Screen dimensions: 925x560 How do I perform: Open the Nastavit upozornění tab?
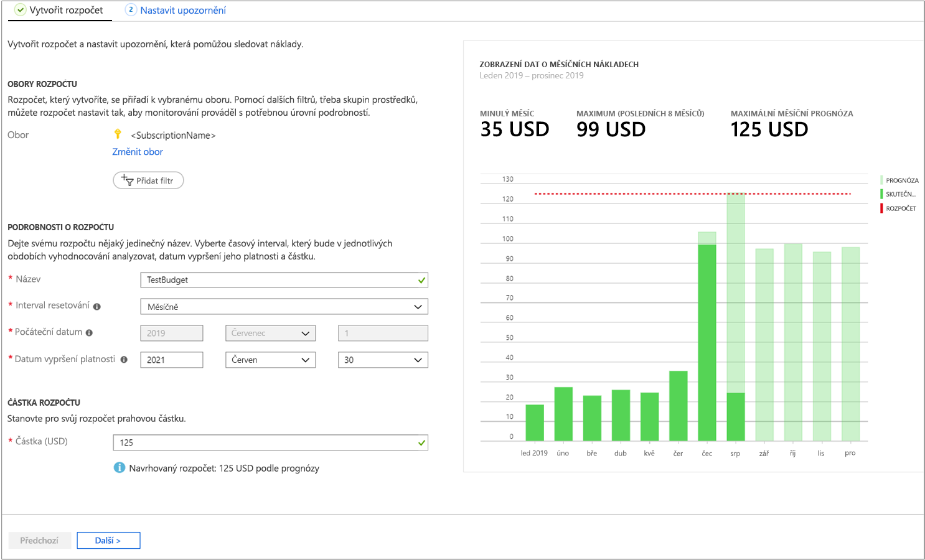[176, 11]
